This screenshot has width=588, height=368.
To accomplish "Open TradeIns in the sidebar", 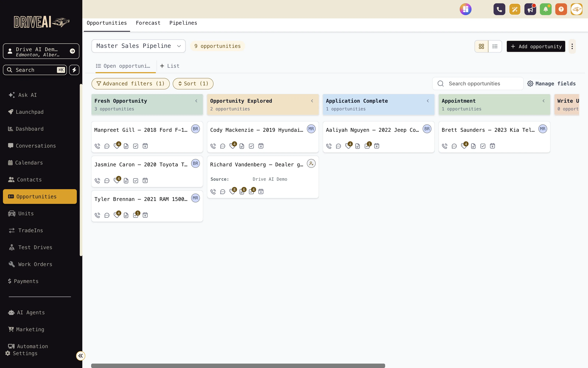I will [x=40, y=231].
